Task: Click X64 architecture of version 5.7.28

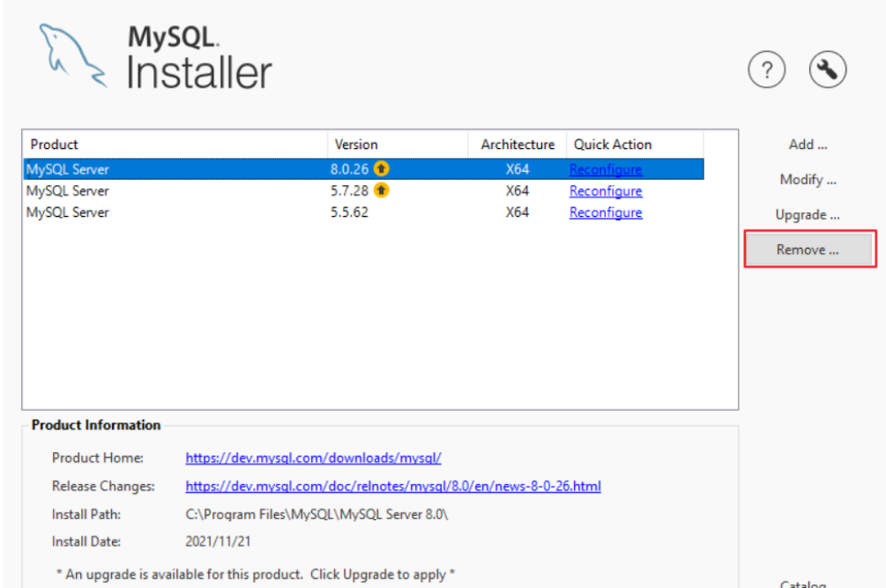Action: coord(517,191)
